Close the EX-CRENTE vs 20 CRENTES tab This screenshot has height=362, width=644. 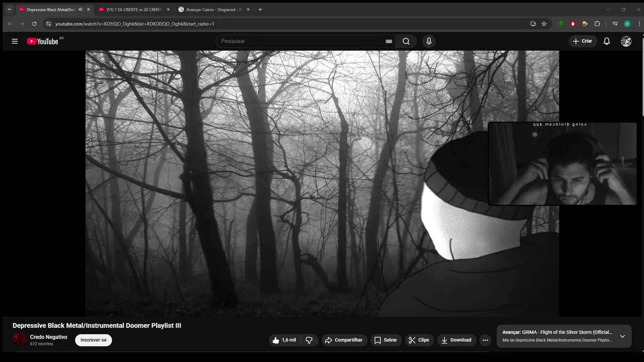168,10
